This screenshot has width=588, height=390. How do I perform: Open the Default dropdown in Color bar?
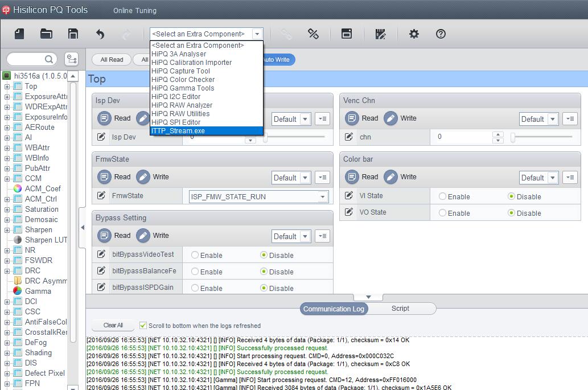[x=552, y=178]
